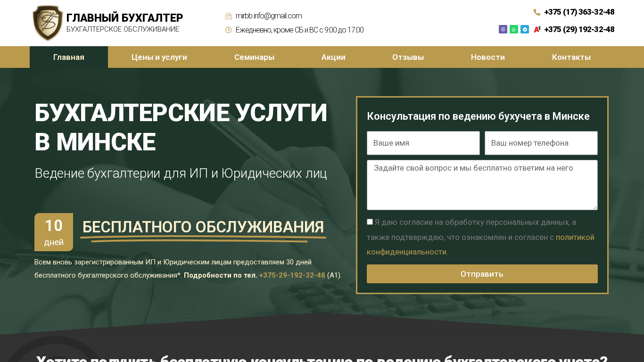Call the +375 (17) 363-32-48 number
The height and width of the screenshot is (362, 644).
[579, 12]
